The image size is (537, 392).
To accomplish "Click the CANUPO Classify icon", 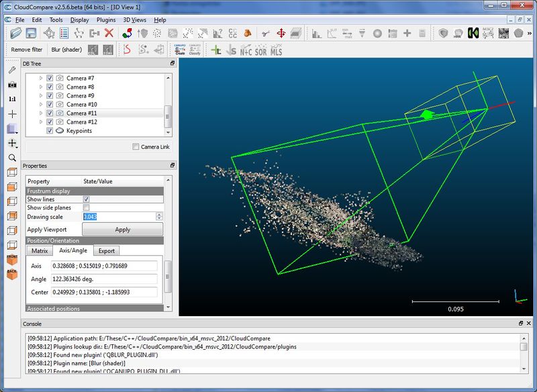I will coord(195,50).
